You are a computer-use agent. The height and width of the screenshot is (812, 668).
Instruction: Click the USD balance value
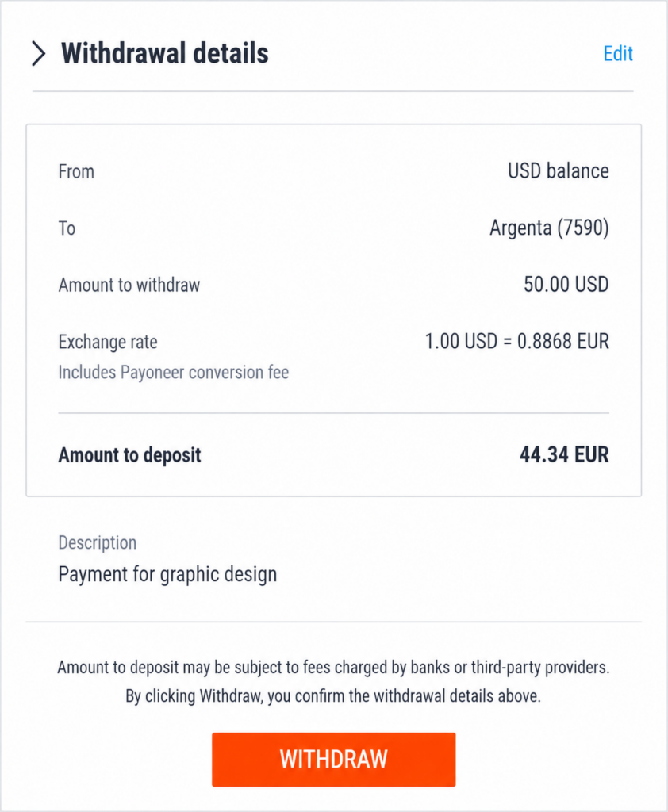coord(559,171)
